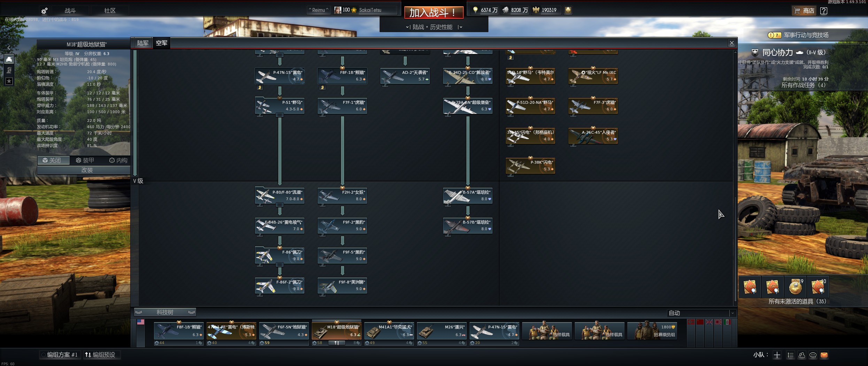The width and height of the screenshot is (868, 366).
Task: Click the silver lions light bulb icon
Action: tap(475, 10)
